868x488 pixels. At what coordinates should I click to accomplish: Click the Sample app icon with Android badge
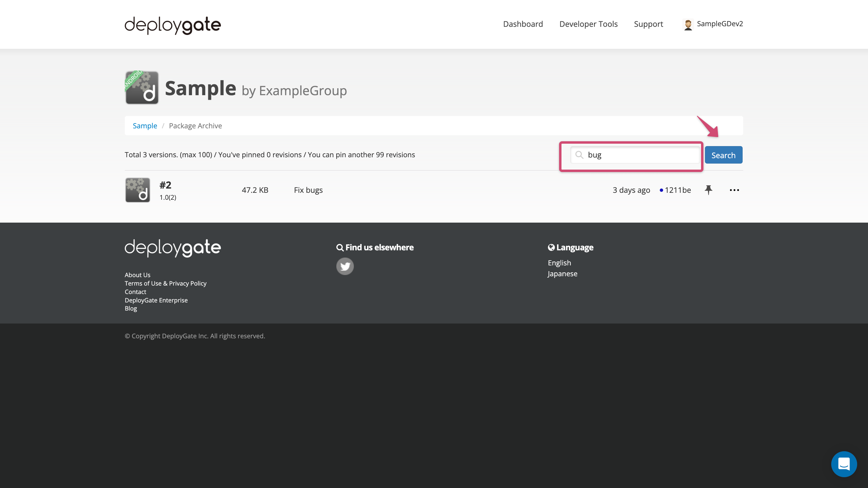click(x=141, y=88)
